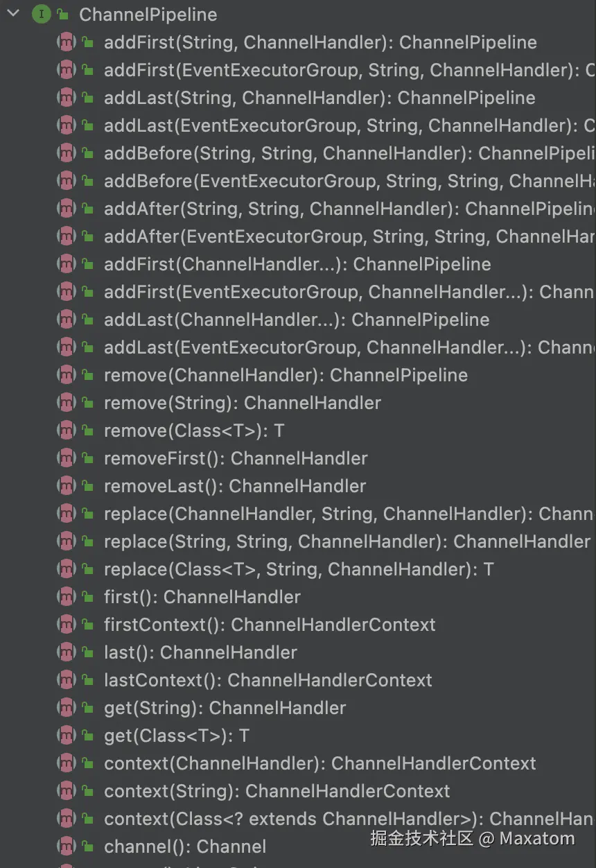
Task: Select remove(Class<T>): T method
Action: pyautogui.click(x=194, y=431)
